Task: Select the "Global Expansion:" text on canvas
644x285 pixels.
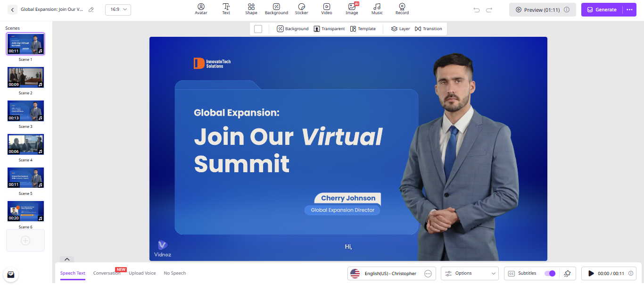Action: click(x=237, y=113)
